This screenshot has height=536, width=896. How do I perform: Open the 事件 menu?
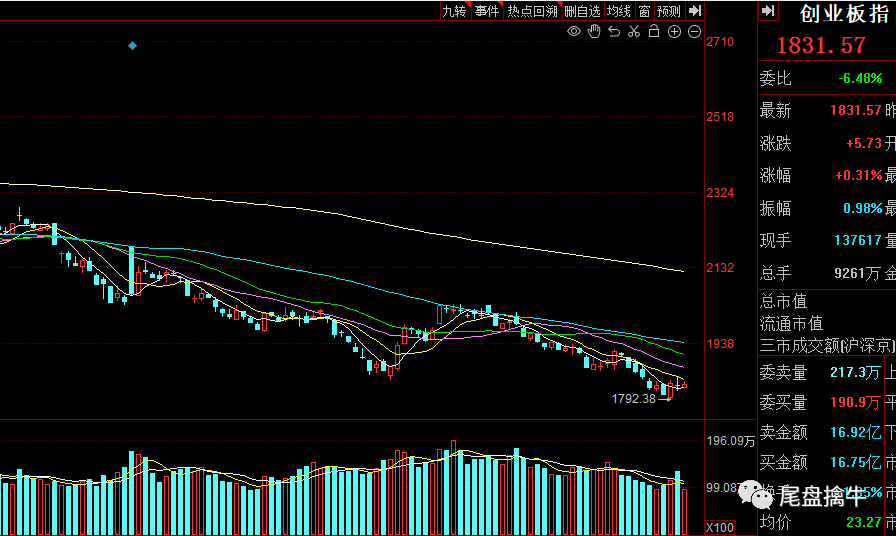pyautogui.click(x=486, y=11)
